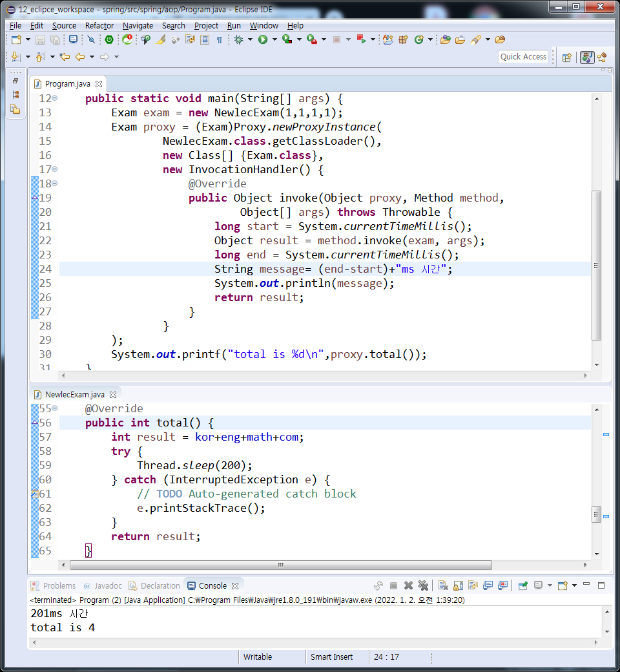
Task: Select the NewlecExam.java editor tab
Action: (x=74, y=395)
